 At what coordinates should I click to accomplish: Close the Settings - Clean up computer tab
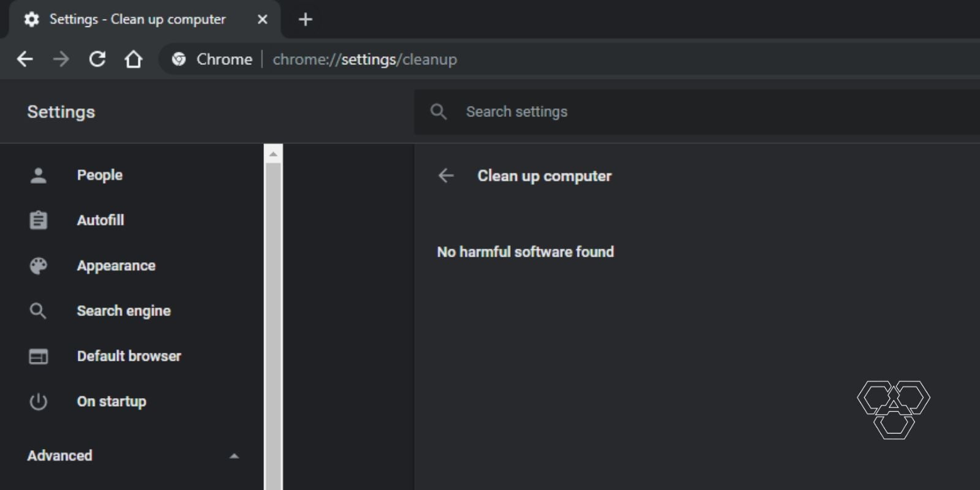pos(263,20)
